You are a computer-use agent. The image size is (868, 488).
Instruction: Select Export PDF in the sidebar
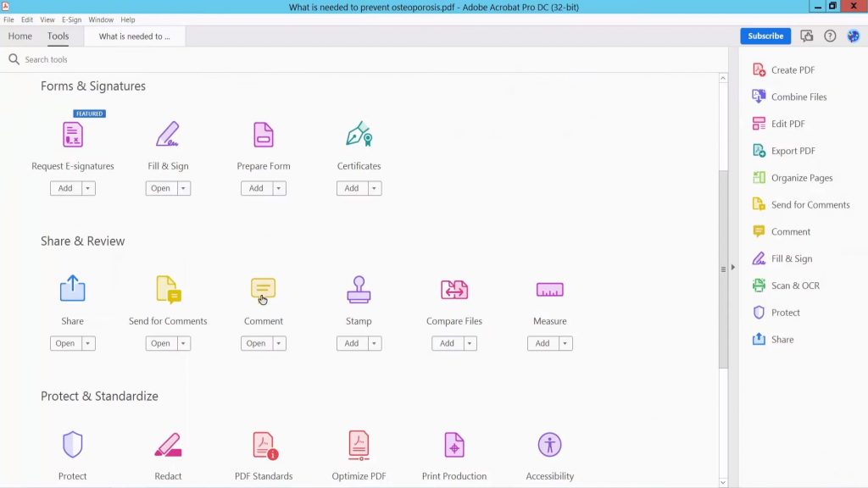click(x=793, y=150)
